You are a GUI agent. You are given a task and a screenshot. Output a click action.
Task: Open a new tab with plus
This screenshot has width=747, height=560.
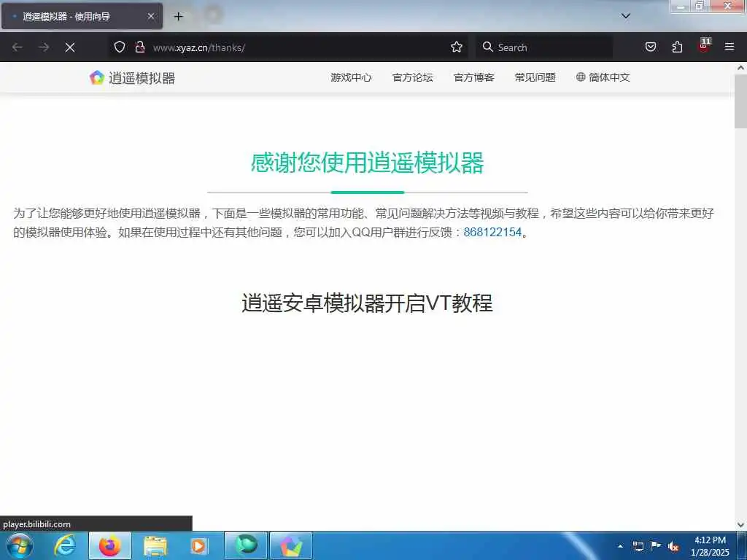coord(178,17)
